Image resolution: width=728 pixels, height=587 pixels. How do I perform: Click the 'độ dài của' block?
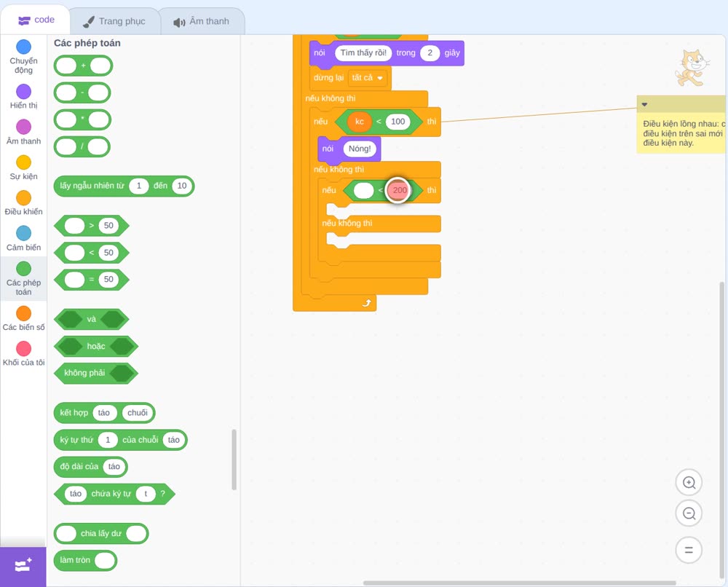click(x=90, y=467)
